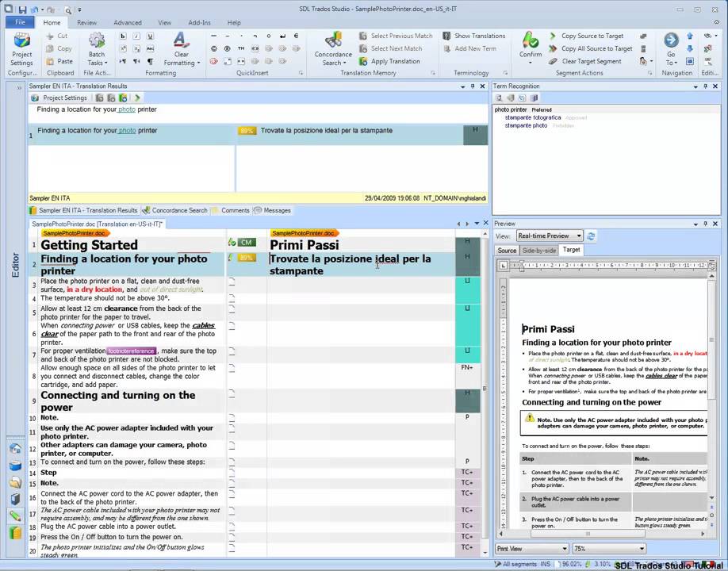Click Apply Translation in Translation Memory group
This screenshot has width=728, height=571.
(389, 61)
